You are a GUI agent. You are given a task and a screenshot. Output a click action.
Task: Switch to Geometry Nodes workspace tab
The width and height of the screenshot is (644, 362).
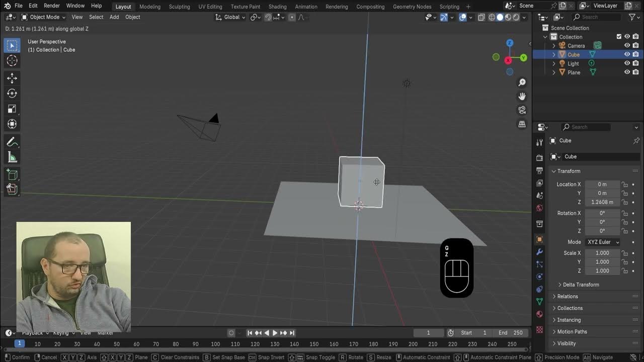point(412,7)
